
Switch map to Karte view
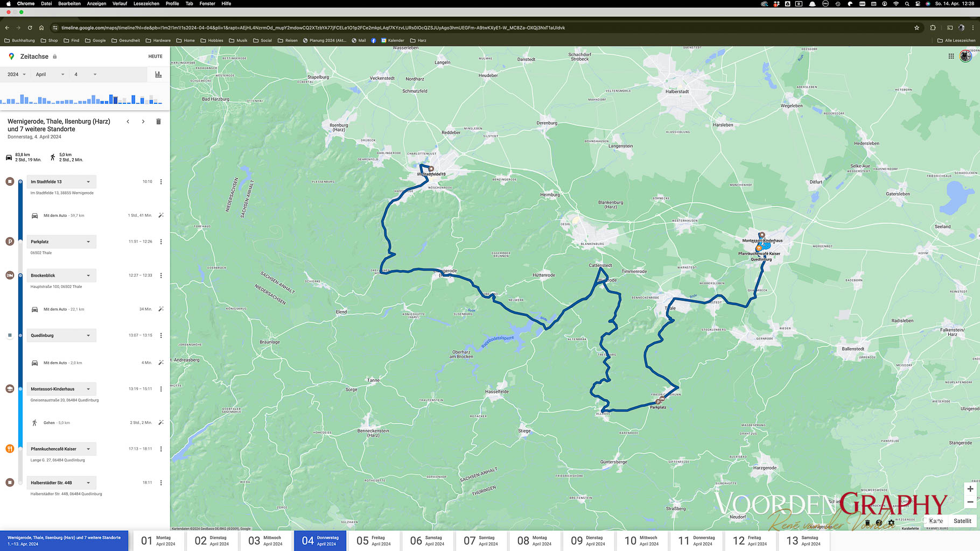(x=936, y=521)
